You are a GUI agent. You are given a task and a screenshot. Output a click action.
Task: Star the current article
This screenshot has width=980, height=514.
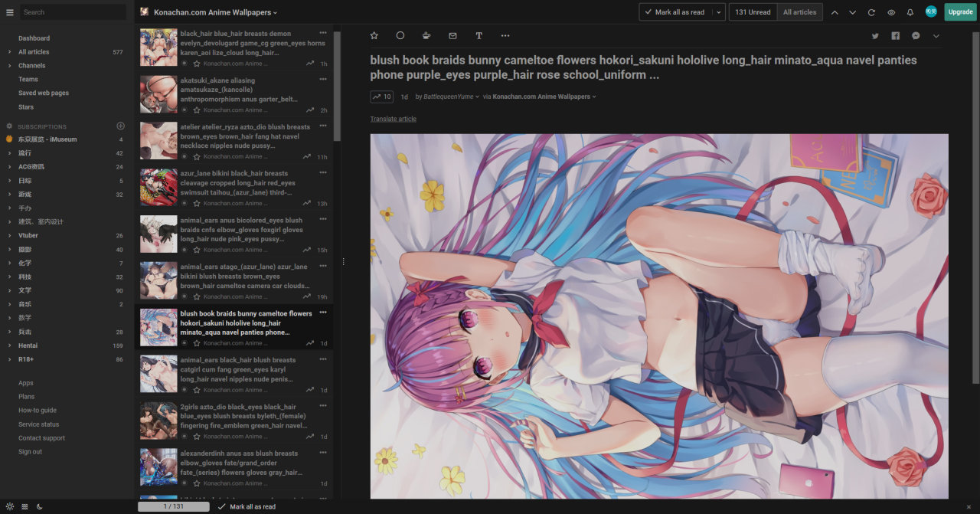click(x=374, y=35)
